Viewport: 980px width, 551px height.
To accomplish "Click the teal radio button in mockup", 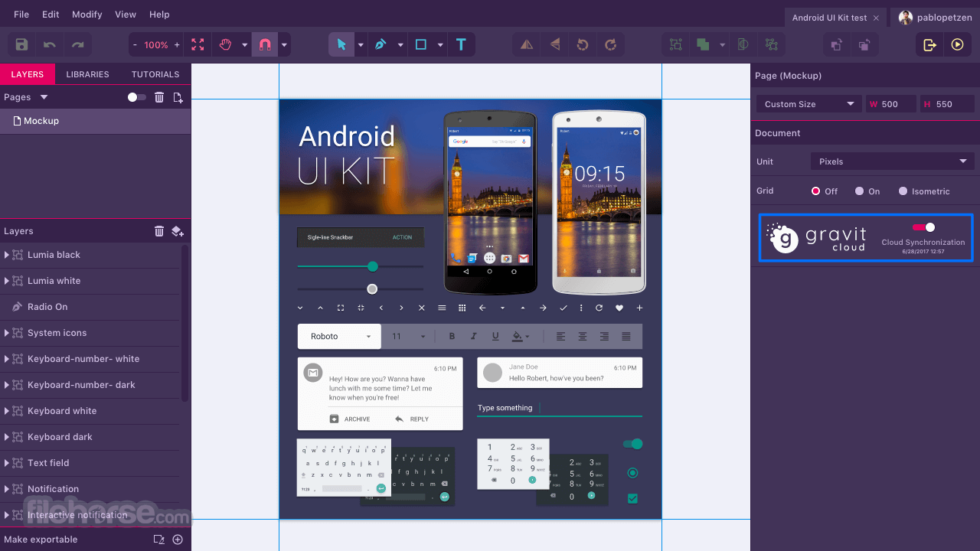I will click(632, 473).
